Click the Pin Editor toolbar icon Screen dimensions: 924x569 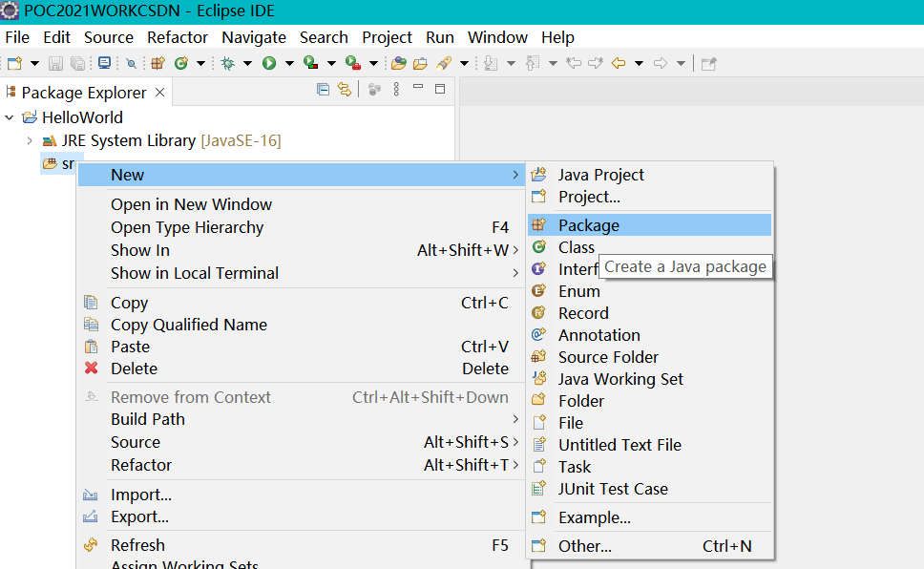pyautogui.click(x=709, y=63)
